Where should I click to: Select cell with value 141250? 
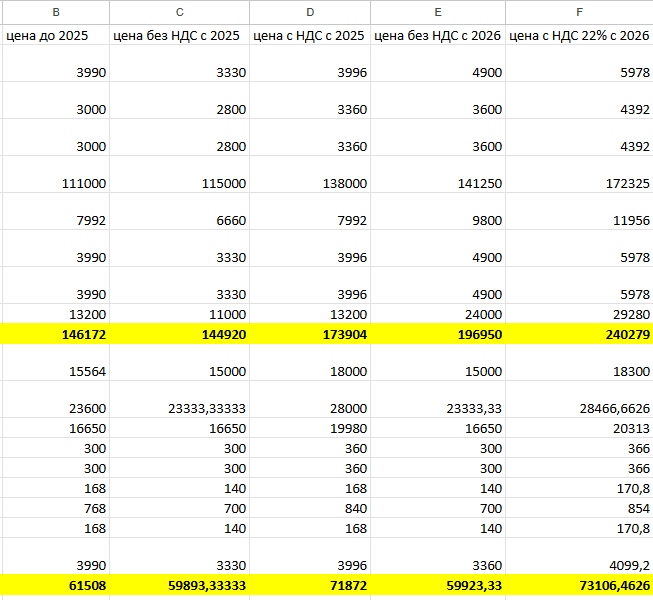click(x=437, y=184)
